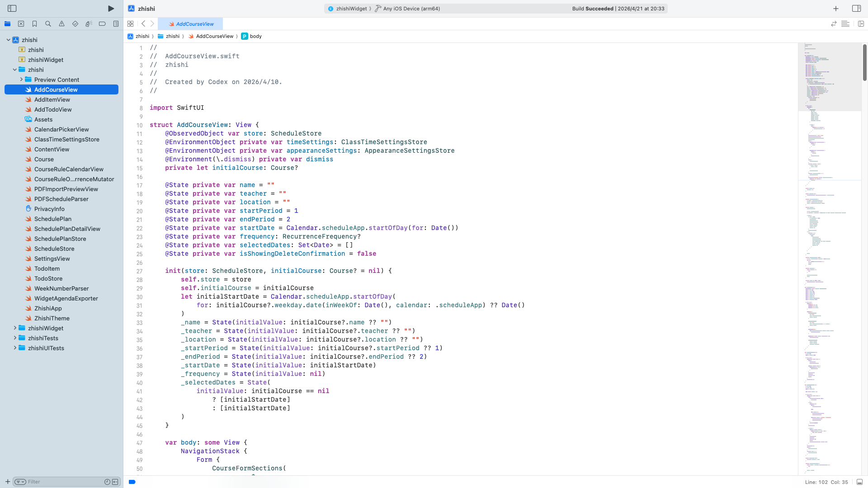
Task: Show only recent files filter
Action: point(107,482)
